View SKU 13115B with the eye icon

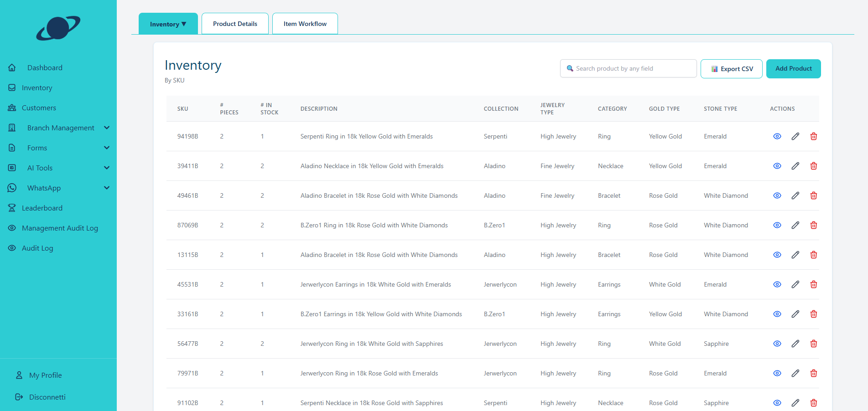[x=777, y=255]
